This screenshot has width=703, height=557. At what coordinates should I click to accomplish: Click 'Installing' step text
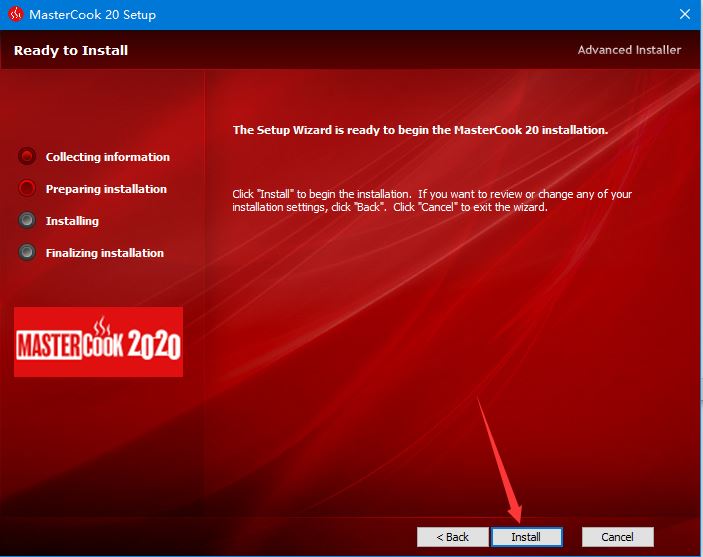[72, 221]
